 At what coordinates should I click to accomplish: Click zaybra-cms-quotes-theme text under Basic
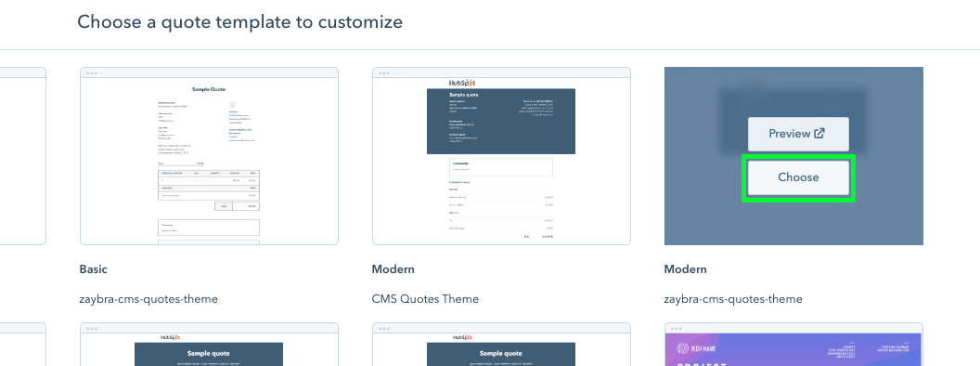(x=148, y=299)
